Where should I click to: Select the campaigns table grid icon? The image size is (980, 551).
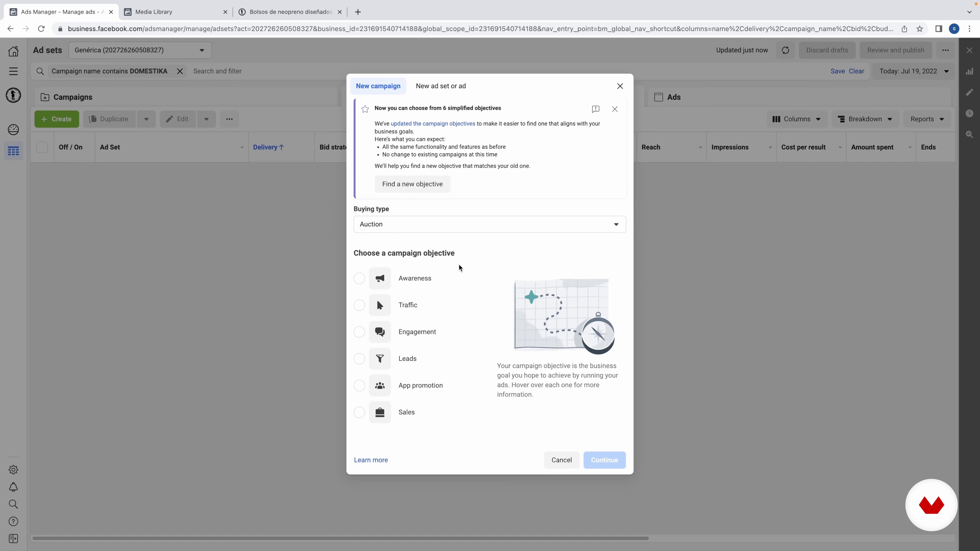click(13, 151)
